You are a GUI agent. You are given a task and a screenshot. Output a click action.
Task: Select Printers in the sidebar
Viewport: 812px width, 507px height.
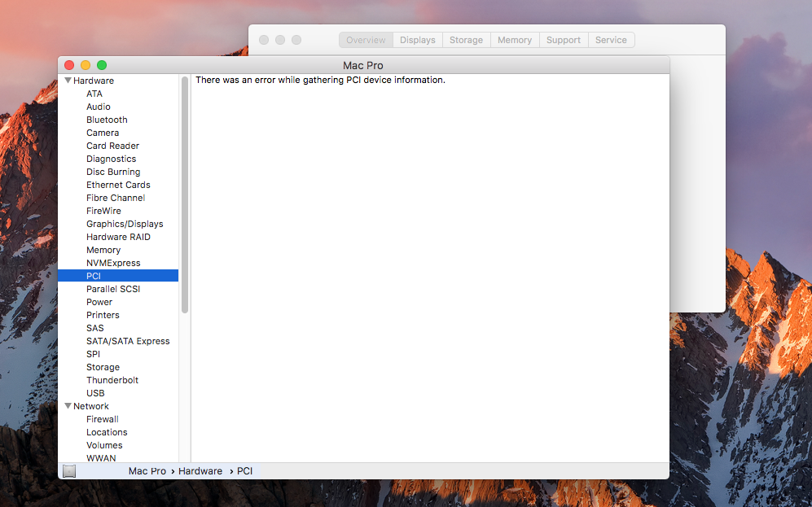[x=103, y=315]
